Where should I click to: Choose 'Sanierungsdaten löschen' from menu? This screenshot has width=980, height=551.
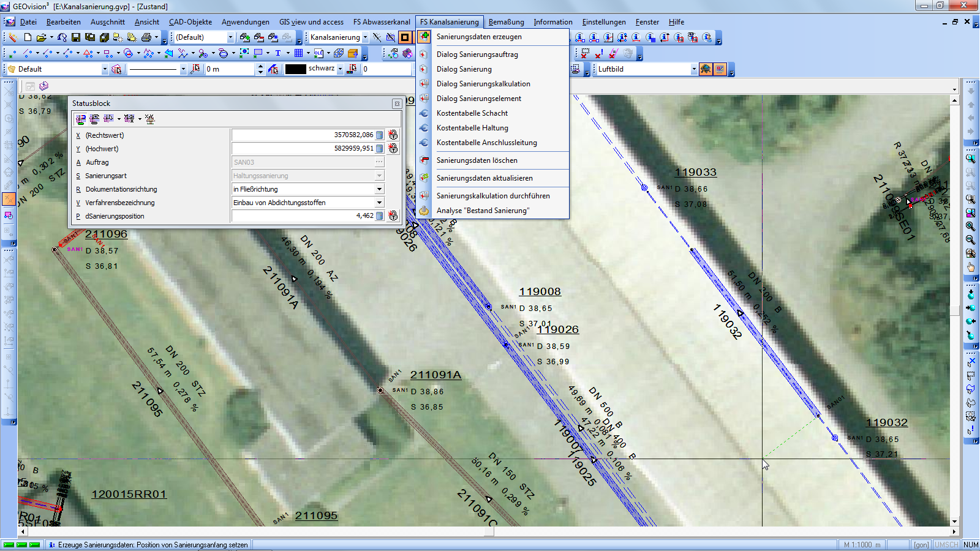pos(477,160)
